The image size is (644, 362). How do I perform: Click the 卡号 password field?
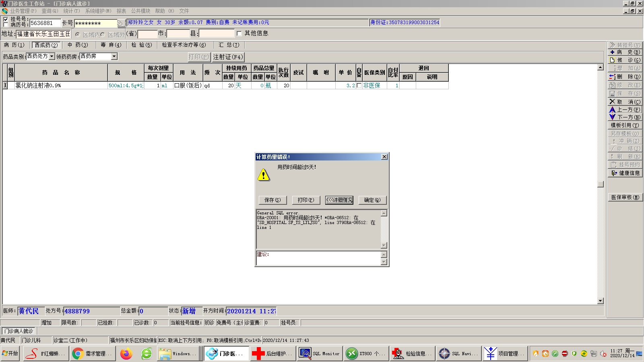pos(96,23)
